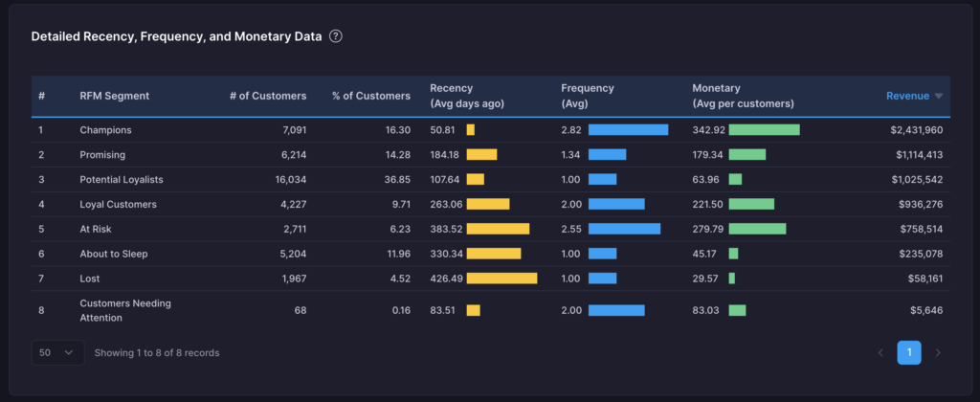Toggle the Revenue sort arrow

pos(938,97)
